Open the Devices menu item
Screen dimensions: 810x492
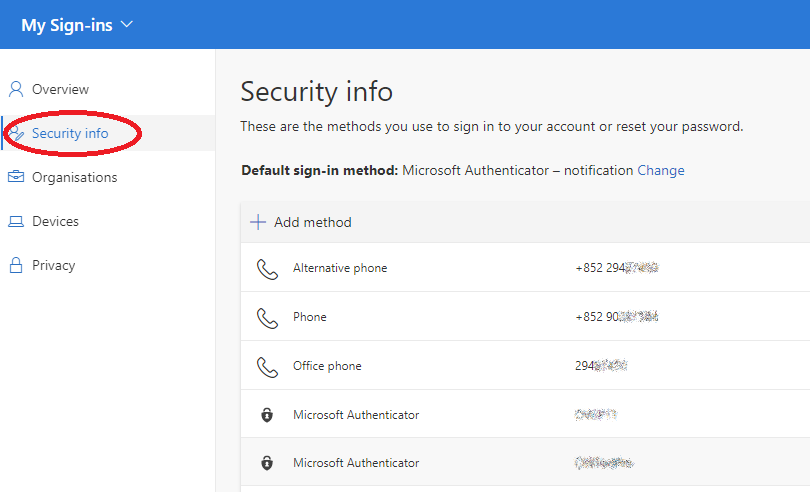tap(55, 221)
